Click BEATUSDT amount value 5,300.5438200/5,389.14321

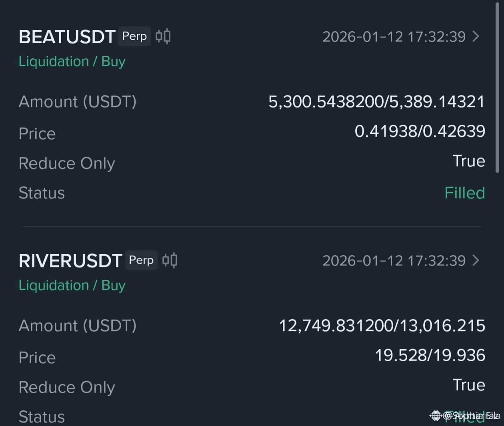[x=376, y=102]
